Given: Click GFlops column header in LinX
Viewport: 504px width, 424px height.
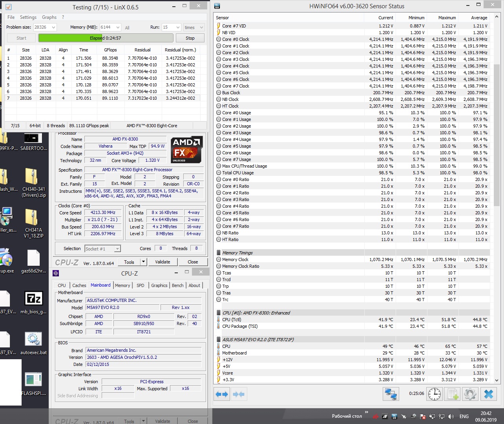Looking at the screenshot, I should pos(110,50).
